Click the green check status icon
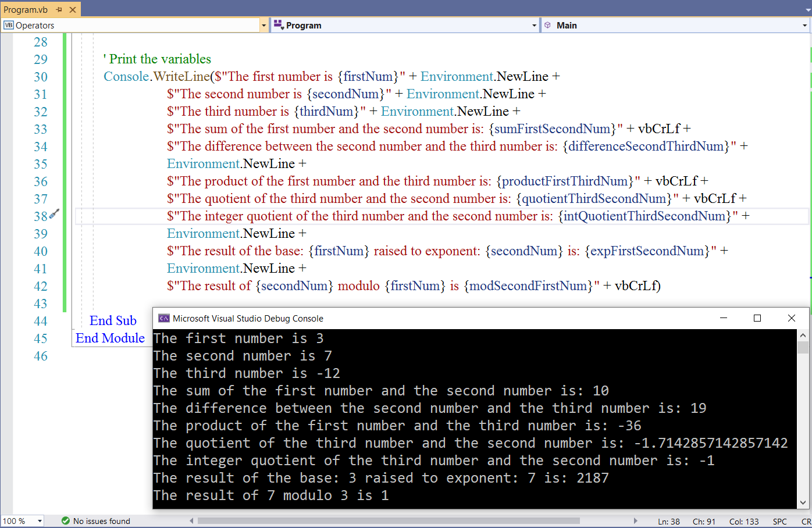Screen dimensions: 812x528 [x=66, y=521]
